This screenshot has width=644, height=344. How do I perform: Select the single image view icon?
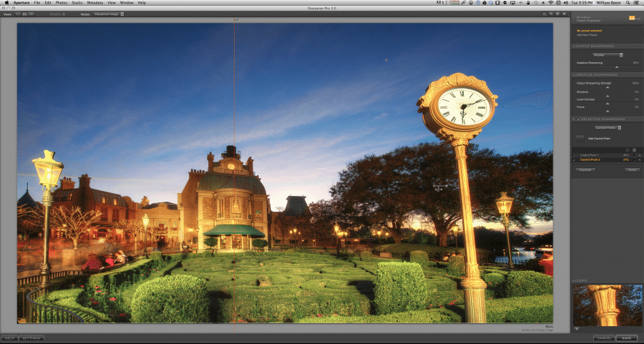tap(17, 14)
